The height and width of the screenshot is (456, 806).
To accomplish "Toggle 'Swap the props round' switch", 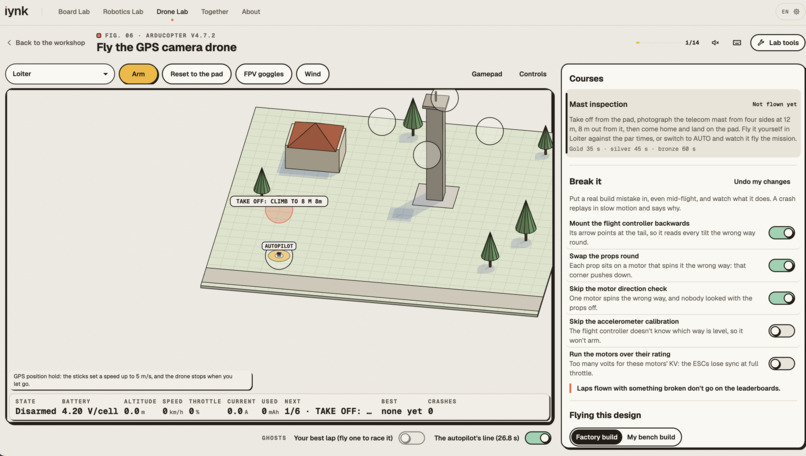I will pyautogui.click(x=781, y=265).
